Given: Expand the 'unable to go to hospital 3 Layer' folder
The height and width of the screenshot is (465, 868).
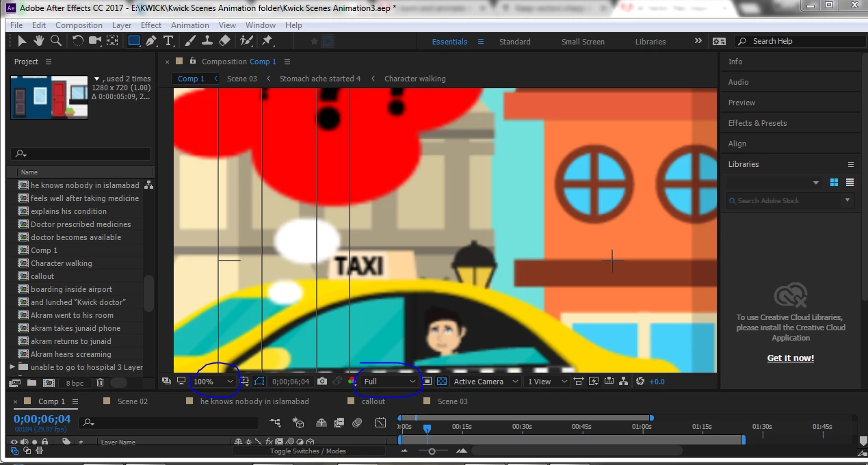Looking at the screenshot, I should pyautogui.click(x=12, y=367).
